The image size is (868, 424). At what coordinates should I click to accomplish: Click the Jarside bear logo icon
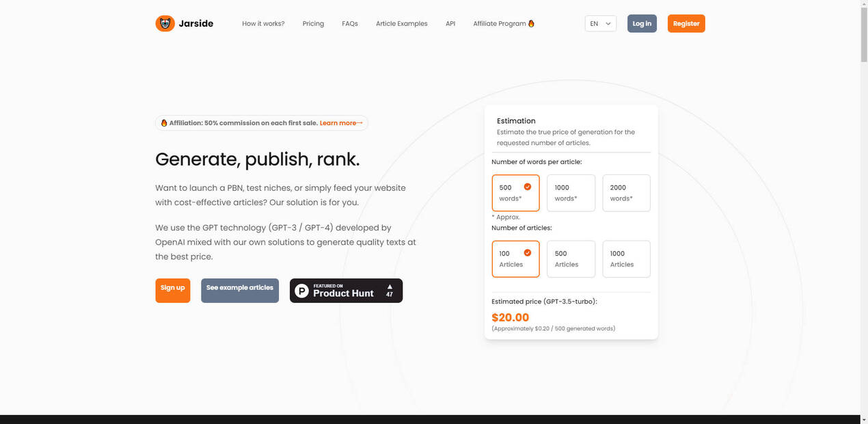tap(165, 23)
